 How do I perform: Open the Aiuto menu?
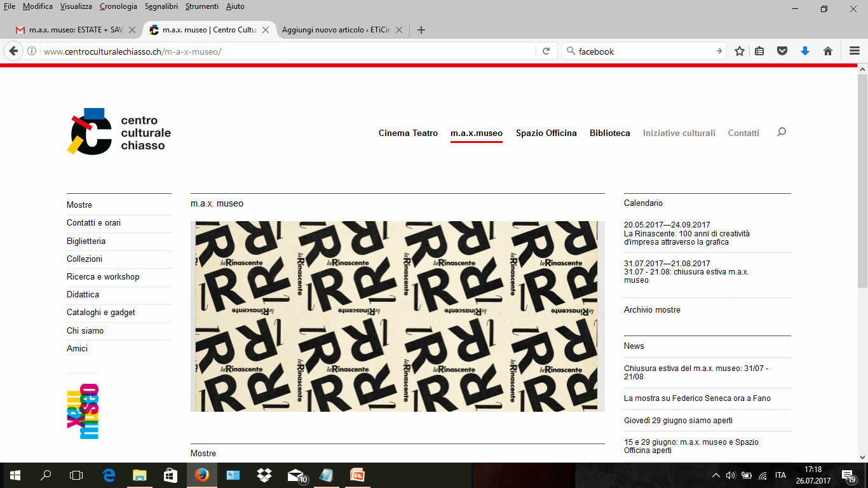(235, 6)
